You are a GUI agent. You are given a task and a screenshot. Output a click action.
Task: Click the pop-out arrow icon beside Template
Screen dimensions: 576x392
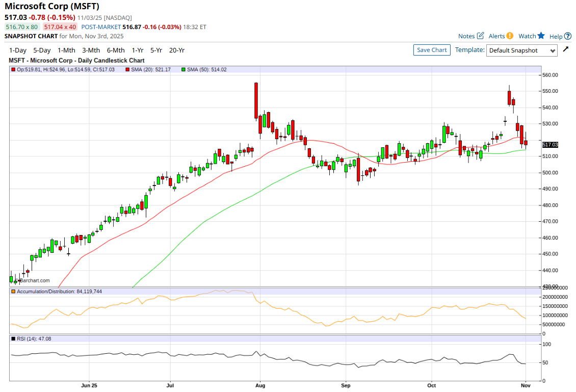pyautogui.click(x=566, y=49)
